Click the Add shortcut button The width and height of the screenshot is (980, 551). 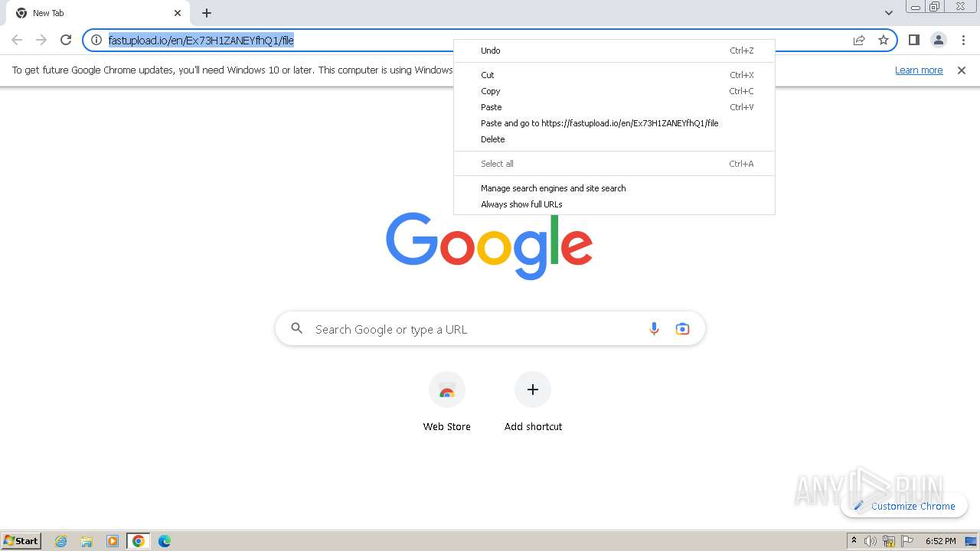(533, 403)
